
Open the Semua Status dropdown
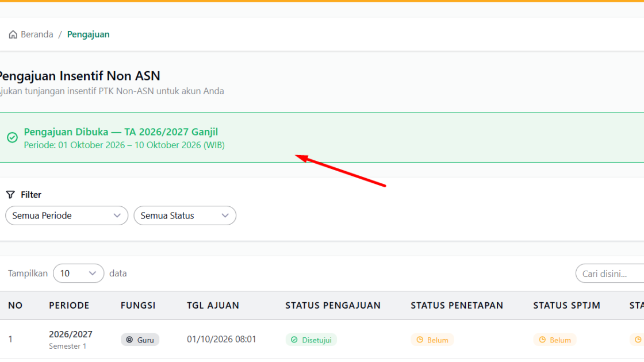[185, 215]
